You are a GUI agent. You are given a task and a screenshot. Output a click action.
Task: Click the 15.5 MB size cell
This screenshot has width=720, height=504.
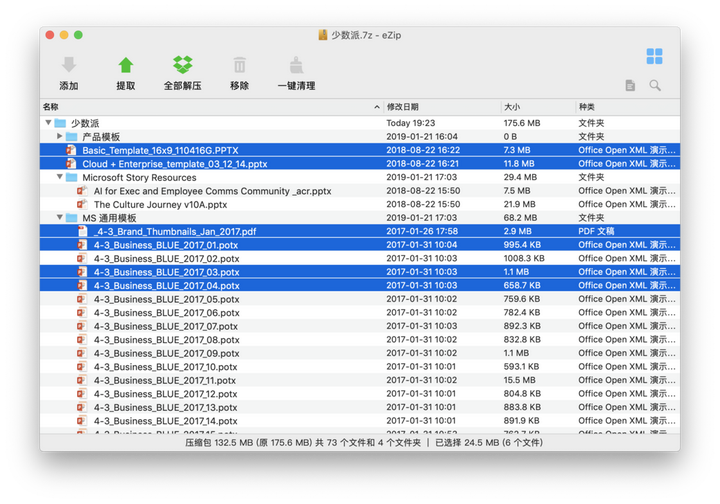pos(519,381)
